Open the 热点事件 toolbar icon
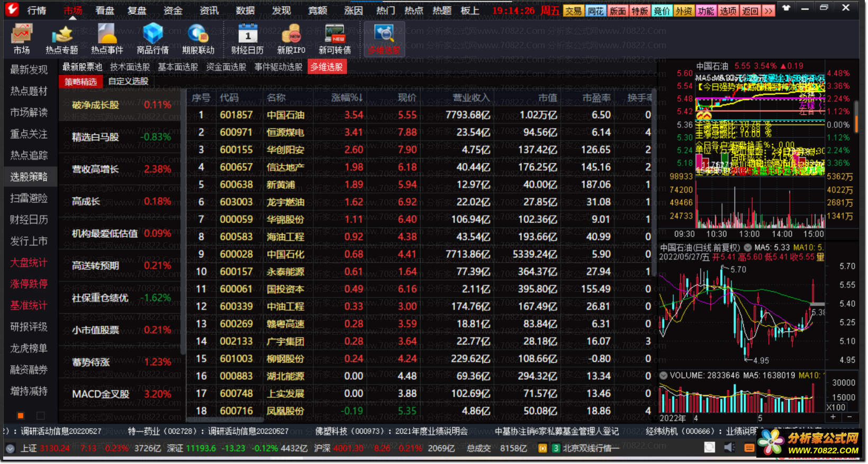Image resolution: width=868 pixels, height=464 pixels. tap(107, 39)
